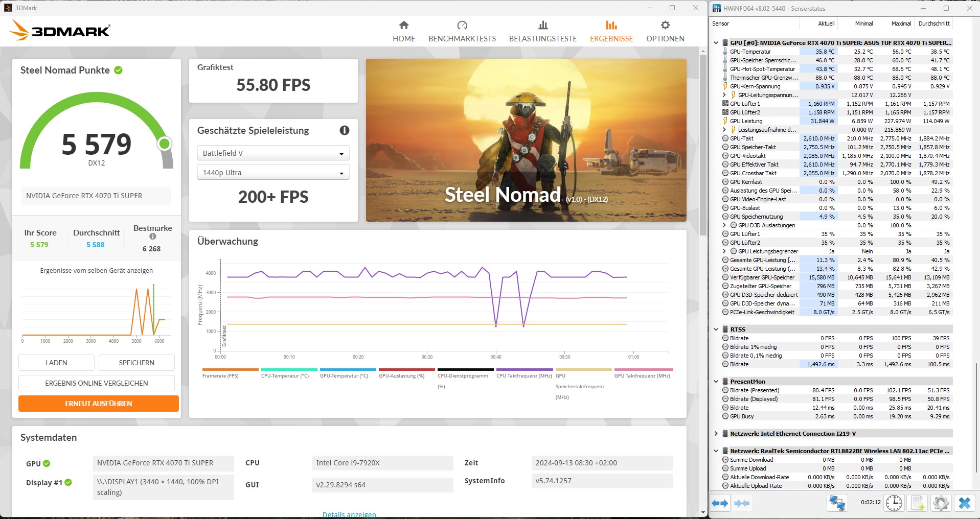Click icon of Bildrate (Presented) row
The width and height of the screenshot is (980, 519).
tap(725, 390)
